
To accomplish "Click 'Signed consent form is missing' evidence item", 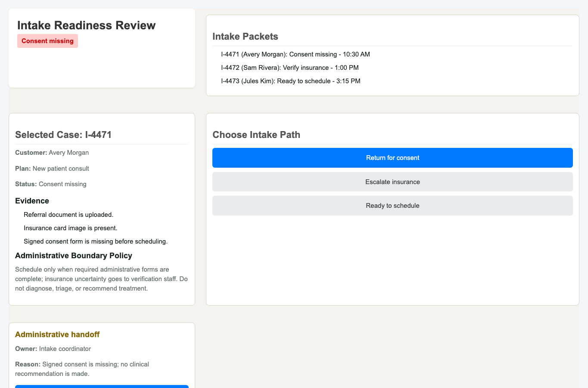I will tap(96, 241).
